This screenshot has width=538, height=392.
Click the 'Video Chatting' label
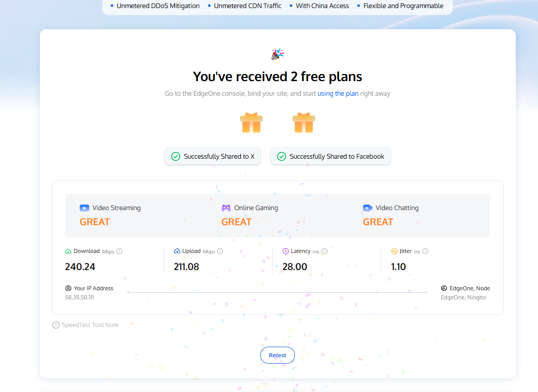click(397, 208)
